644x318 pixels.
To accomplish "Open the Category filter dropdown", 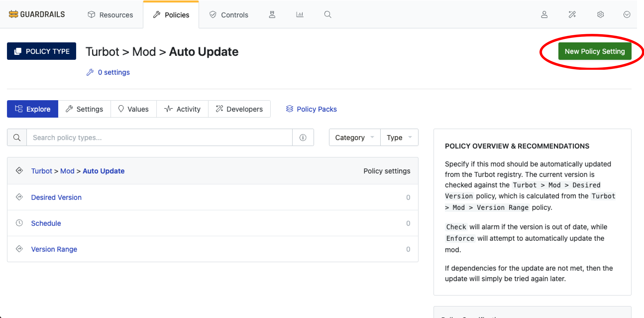I will pyautogui.click(x=354, y=137).
